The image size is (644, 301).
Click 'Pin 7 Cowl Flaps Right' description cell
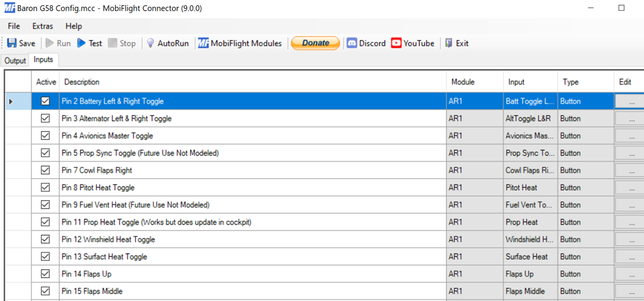pos(253,170)
